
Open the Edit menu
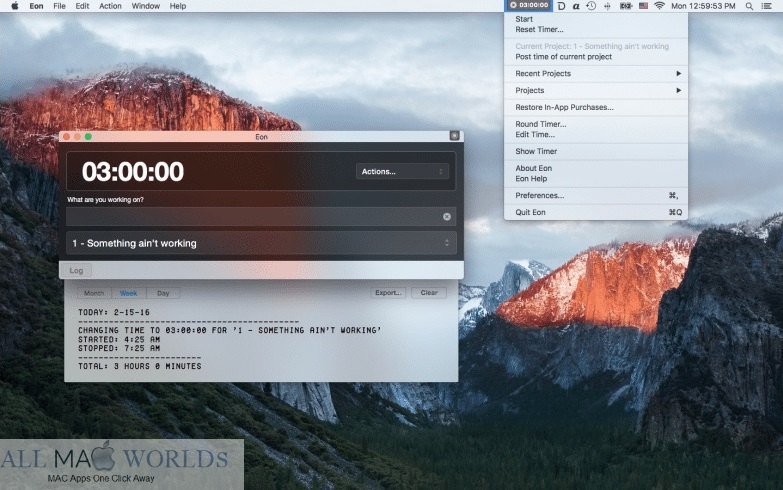click(x=82, y=6)
